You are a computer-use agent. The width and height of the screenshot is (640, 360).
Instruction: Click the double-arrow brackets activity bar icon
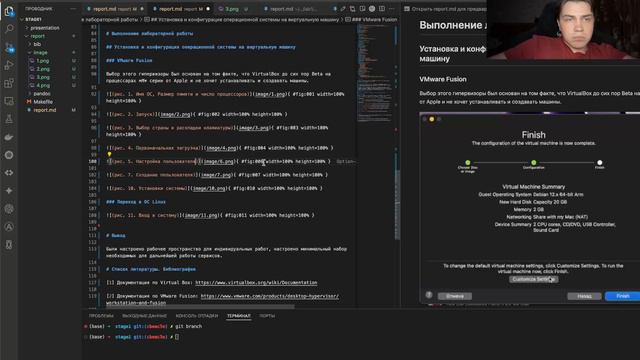[x=9, y=173]
